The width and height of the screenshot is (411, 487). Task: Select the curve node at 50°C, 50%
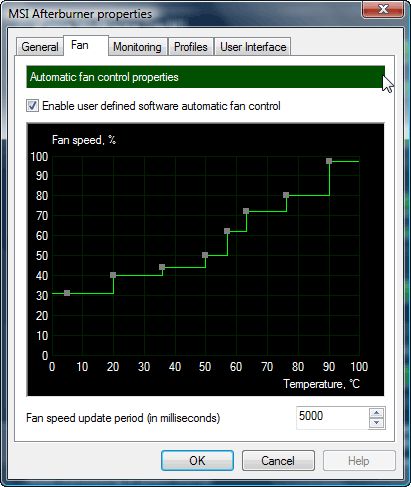coord(205,255)
